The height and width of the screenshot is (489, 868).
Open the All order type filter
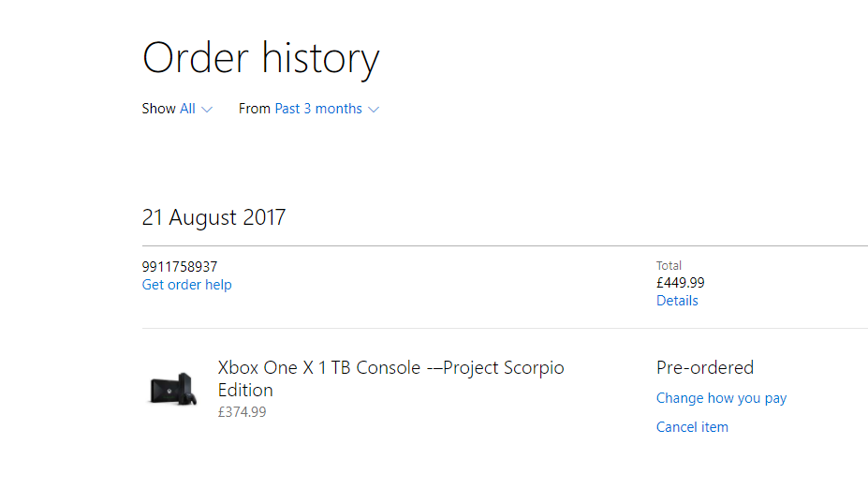187,109
